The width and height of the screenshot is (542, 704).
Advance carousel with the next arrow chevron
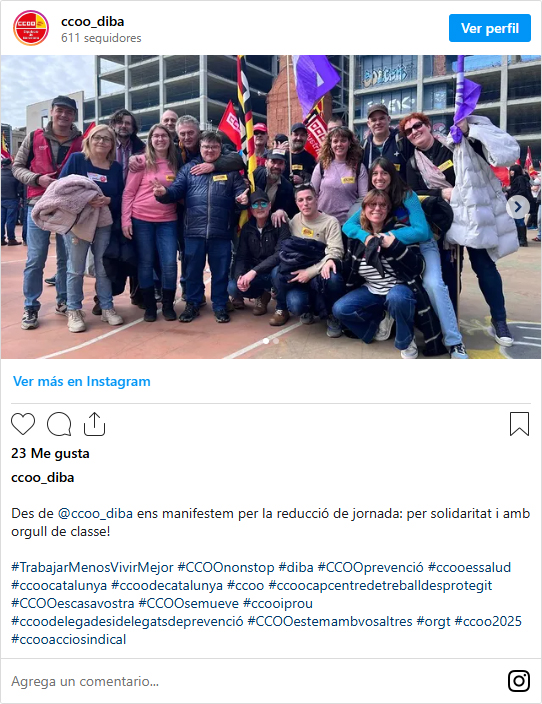point(518,207)
